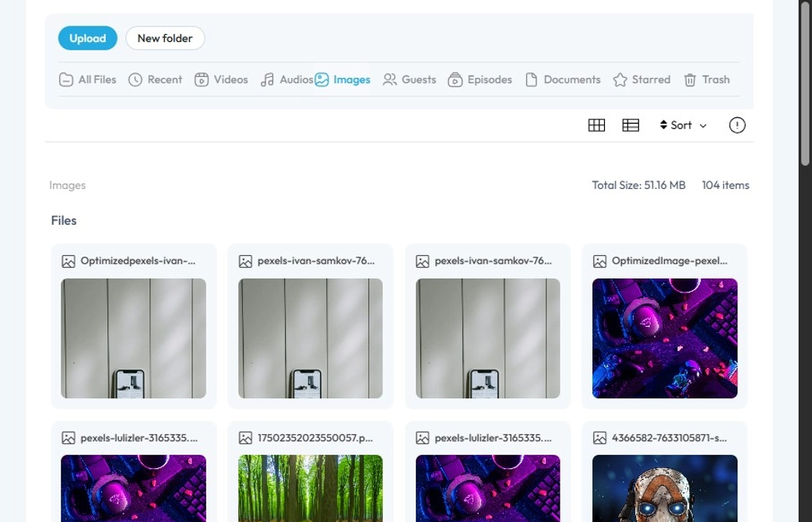Click image icon beside Optimizedpexels-ivan file name
Image resolution: width=812 pixels, height=522 pixels.
point(69,261)
